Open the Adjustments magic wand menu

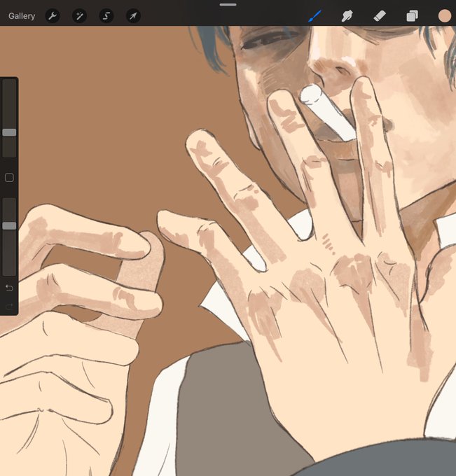pyautogui.click(x=79, y=16)
